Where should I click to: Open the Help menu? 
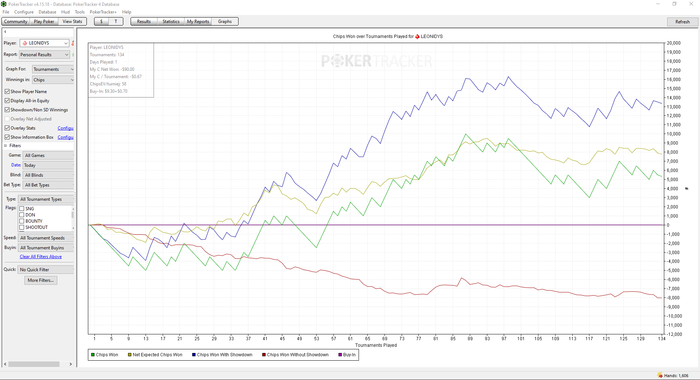click(x=127, y=12)
